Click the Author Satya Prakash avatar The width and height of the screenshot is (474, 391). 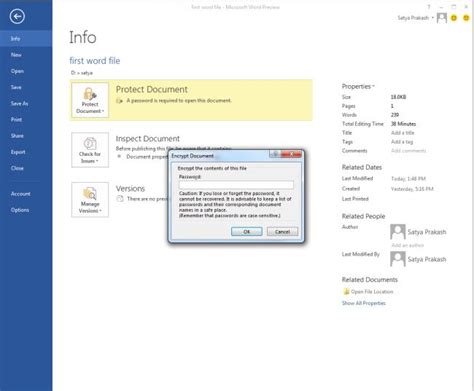(398, 232)
